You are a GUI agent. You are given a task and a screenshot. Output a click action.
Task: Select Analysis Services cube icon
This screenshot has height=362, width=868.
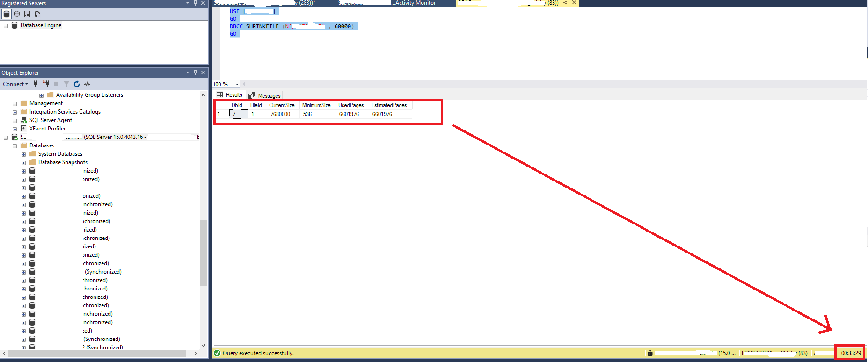click(x=17, y=14)
